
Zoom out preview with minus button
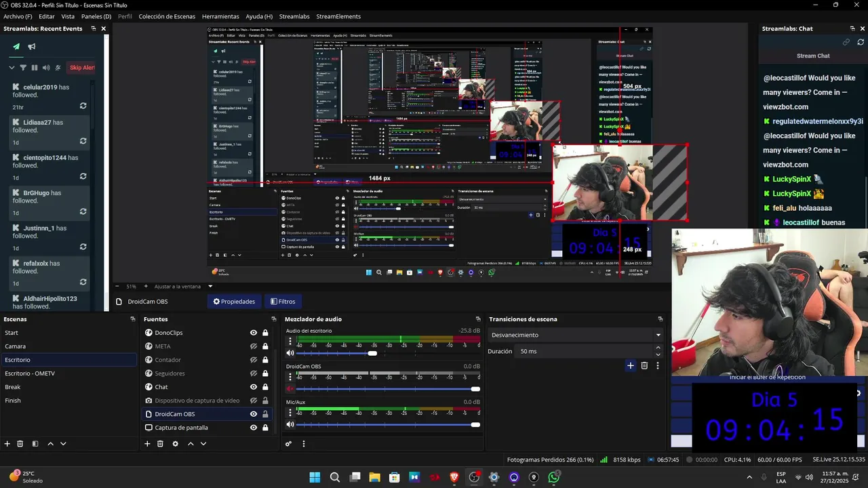(117, 286)
